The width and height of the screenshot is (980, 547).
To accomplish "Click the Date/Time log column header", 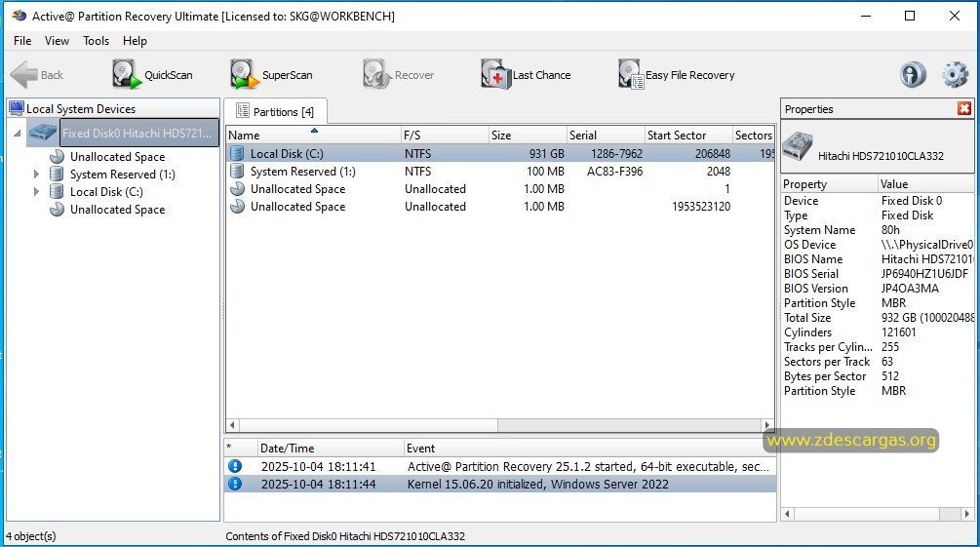I will point(330,448).
